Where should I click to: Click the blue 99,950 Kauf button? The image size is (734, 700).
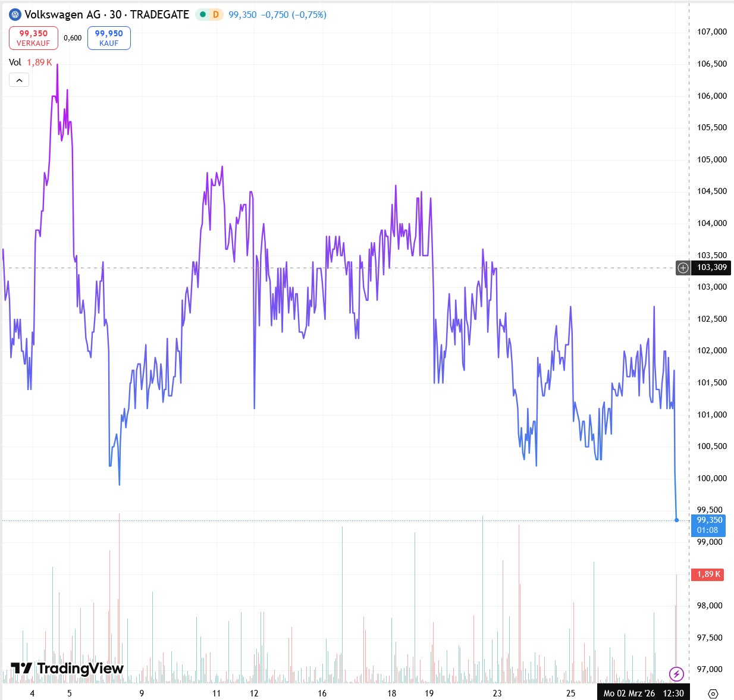pyautogui.click(x=109, y=38)
